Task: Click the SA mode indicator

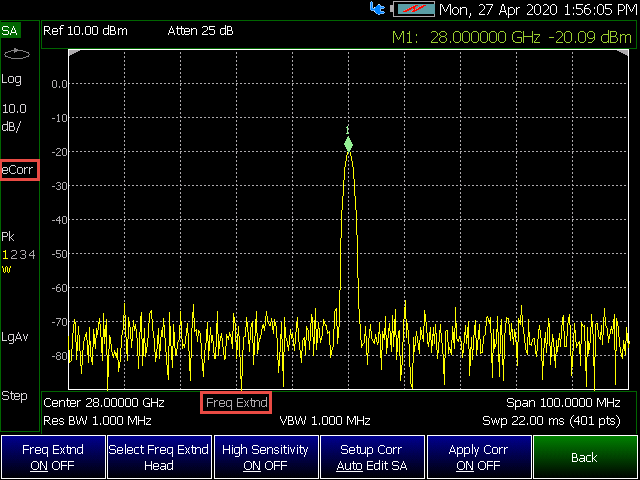Action: [10, 31]
